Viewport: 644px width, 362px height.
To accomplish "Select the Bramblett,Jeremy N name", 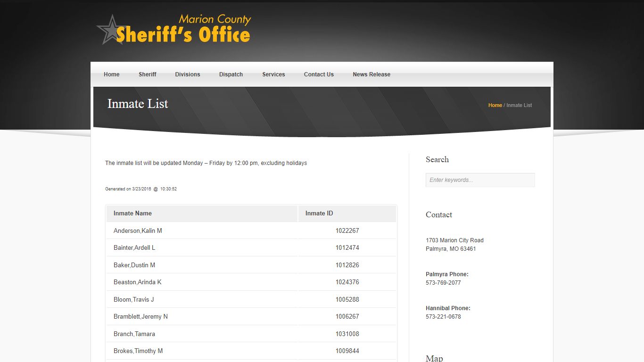I will tap(140, 317).
